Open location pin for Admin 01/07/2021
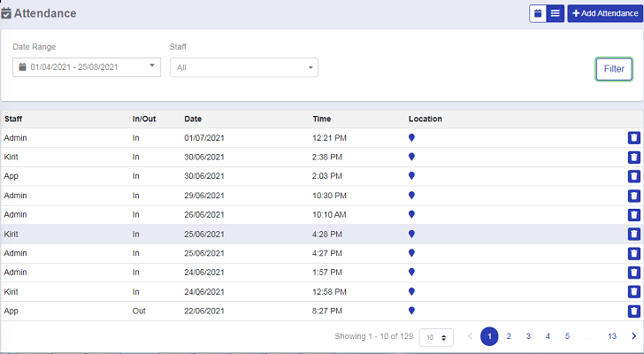Image resolution: width=644 pixels, height=354 pixels. [x=411, y=138]
